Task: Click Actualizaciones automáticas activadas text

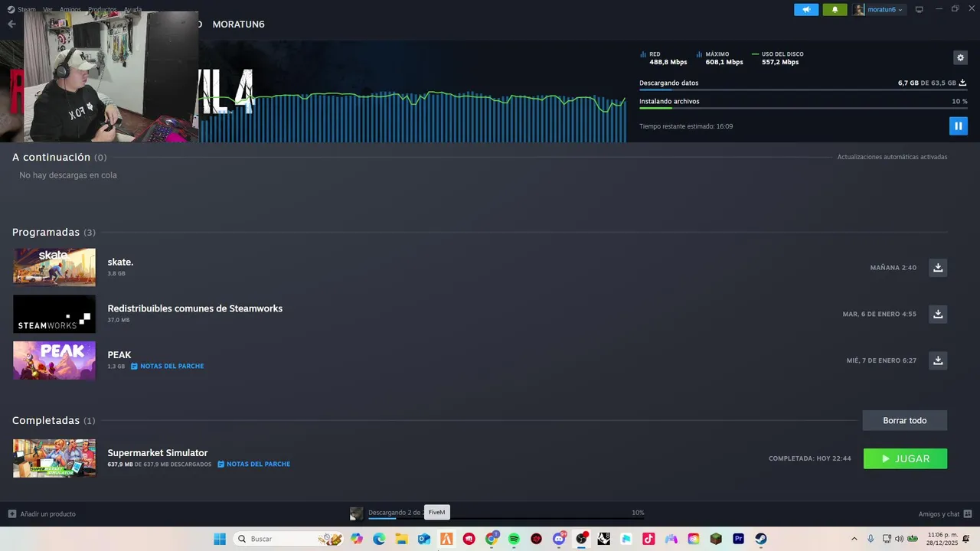Action: coord(892,157)
